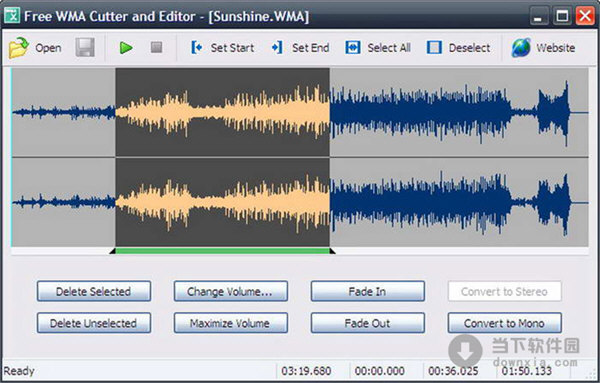Open the Website globe icon
Screen dimensions: 600x383
[x=521, y=48]
